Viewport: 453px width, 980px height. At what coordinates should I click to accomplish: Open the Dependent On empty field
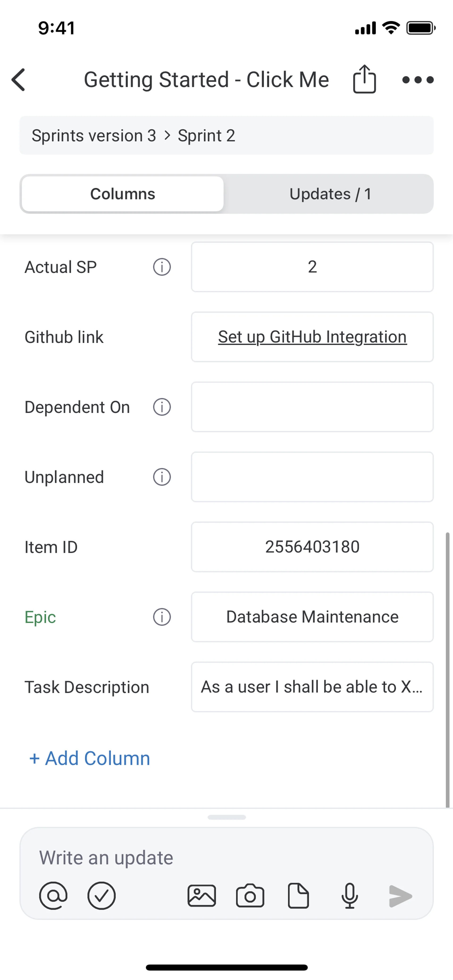pos(312,407)
